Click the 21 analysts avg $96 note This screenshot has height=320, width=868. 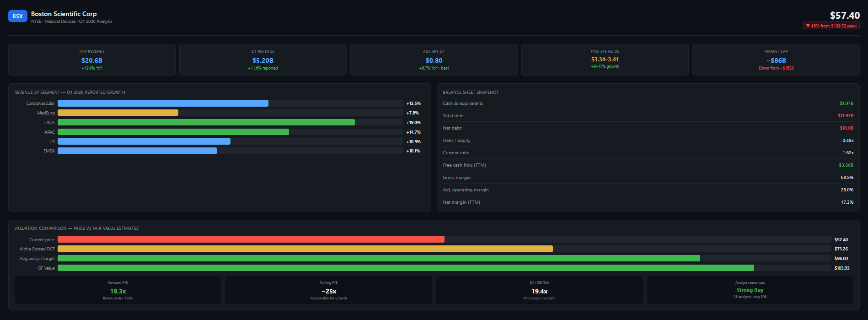click(750, 297)
